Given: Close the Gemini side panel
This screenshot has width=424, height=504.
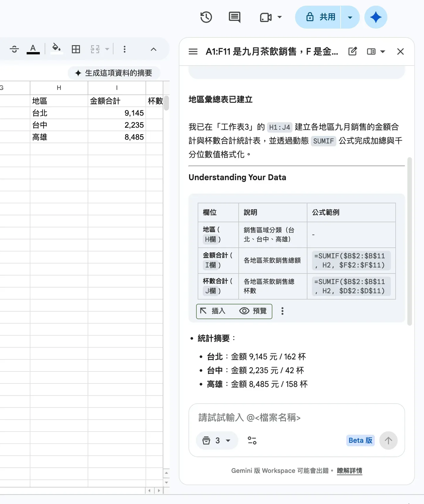Looking at the screenshot, I should (400, 52).
